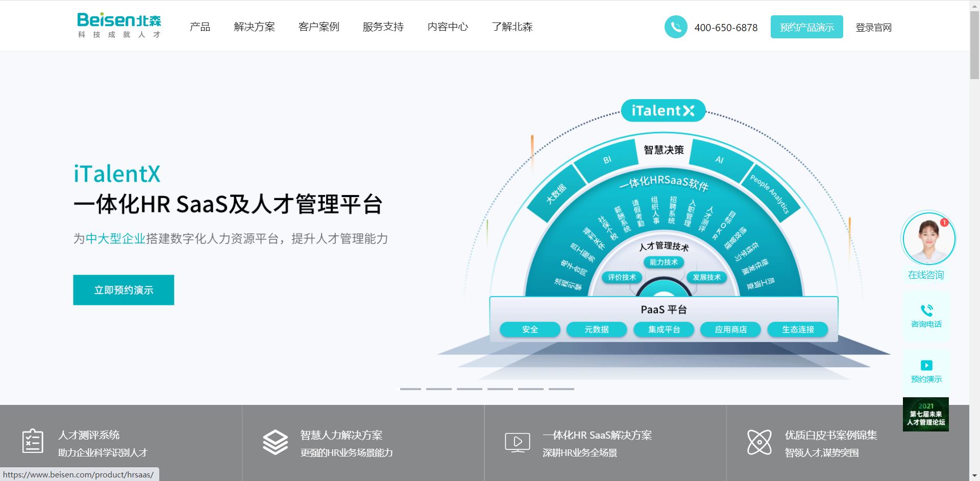Click the 能力技术 label in diagram
Screen dimensions: 980x481
[x=664, y=262]
